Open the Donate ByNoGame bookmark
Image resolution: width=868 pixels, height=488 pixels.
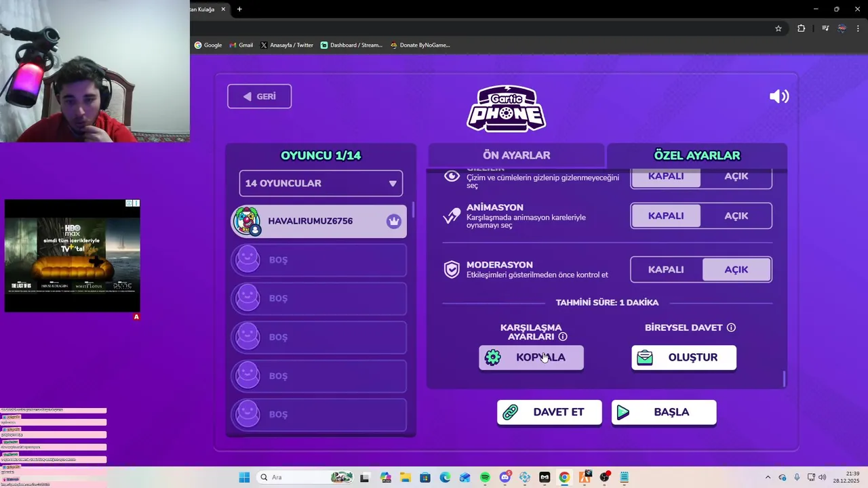tap(420, 45)
